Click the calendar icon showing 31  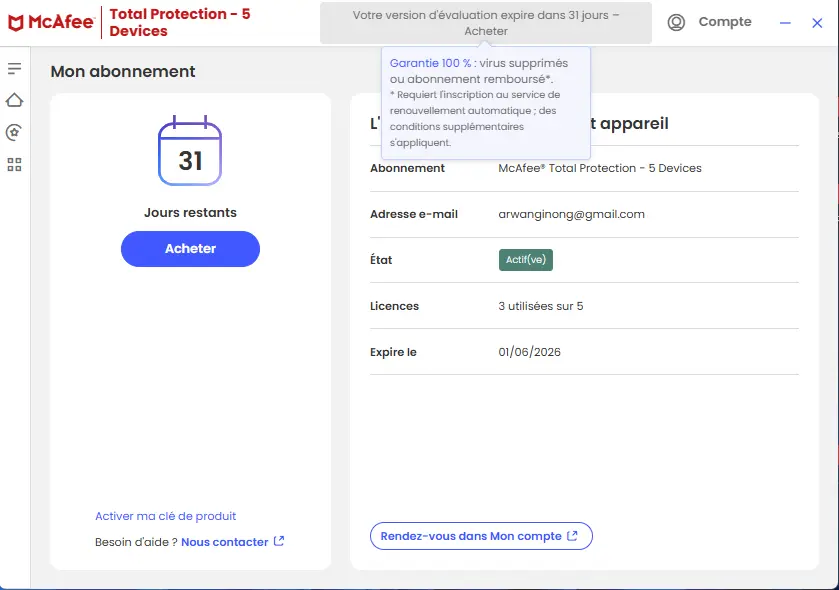point(190,151)
